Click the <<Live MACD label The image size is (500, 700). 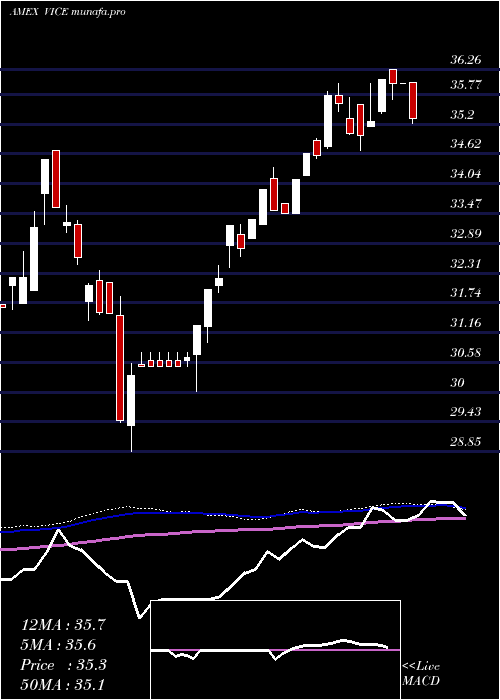pos(421,673)
